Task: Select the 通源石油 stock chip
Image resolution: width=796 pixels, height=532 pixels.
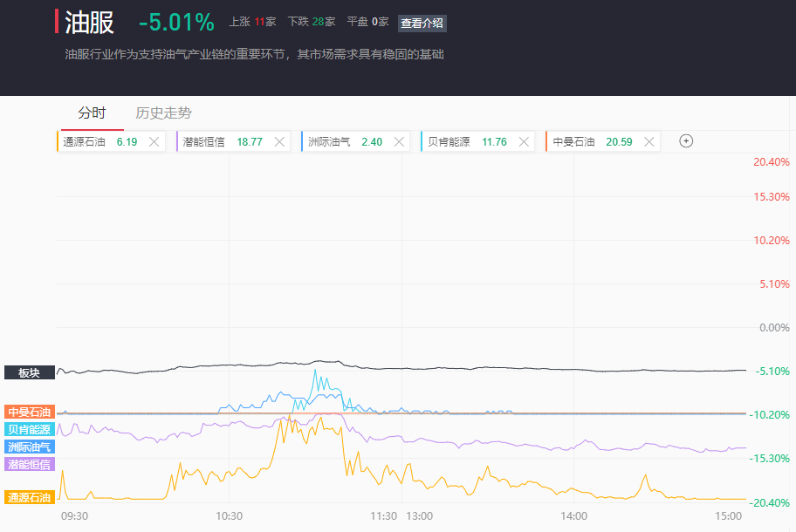Action: pos(111,141)
